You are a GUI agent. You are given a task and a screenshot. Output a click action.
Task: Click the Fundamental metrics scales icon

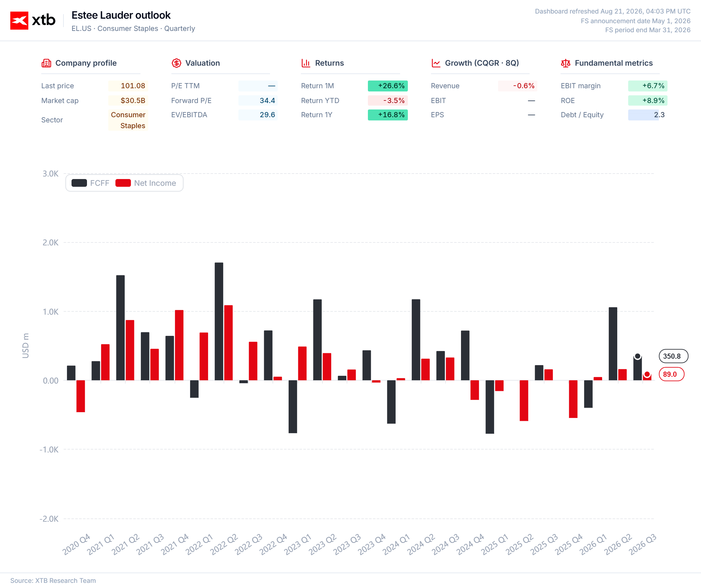tap(565, 63)
